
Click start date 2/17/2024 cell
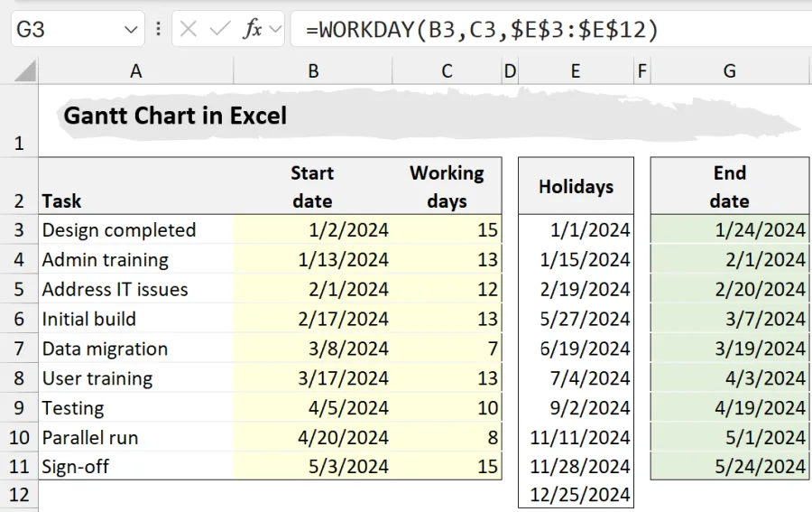(343, 319)
